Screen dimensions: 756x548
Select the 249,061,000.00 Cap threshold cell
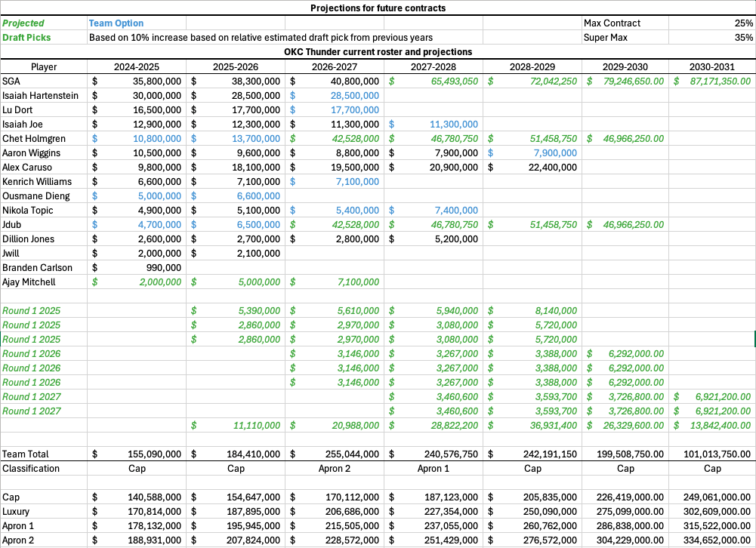711,497
